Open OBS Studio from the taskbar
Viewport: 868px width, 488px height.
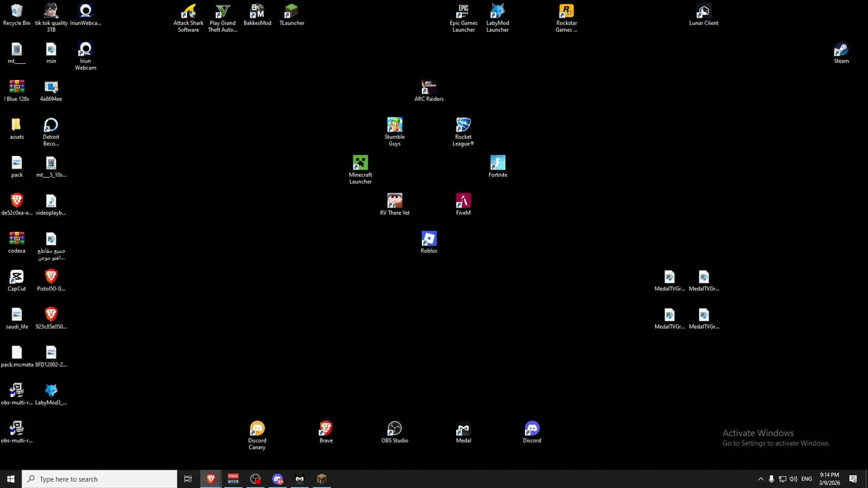[x=255, y=479]
